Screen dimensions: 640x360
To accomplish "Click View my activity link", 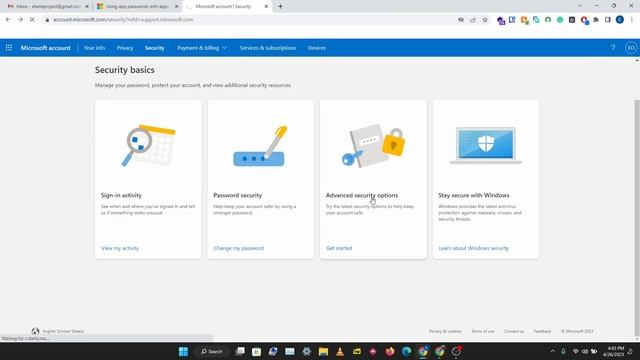I will pyautogui.click(x=120, y=248).
